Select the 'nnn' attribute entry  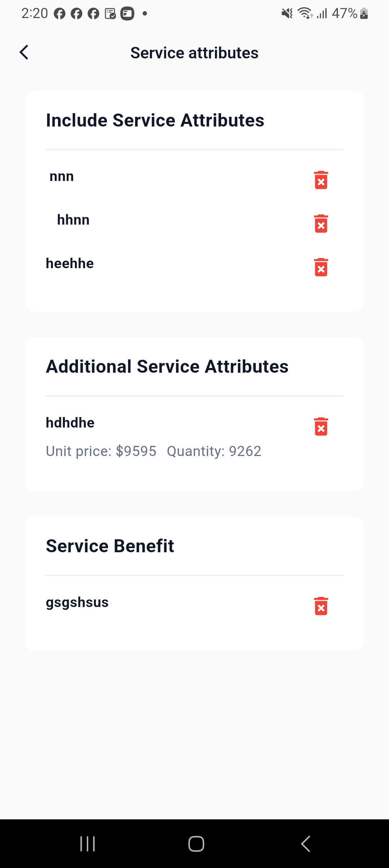tap(62, 177)
